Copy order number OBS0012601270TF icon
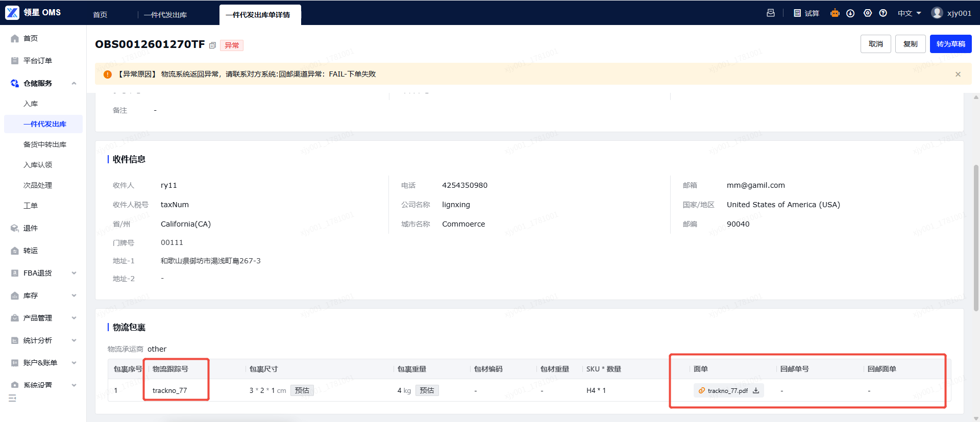The height and width of the screenshot is (422, 980). [213, 45]
